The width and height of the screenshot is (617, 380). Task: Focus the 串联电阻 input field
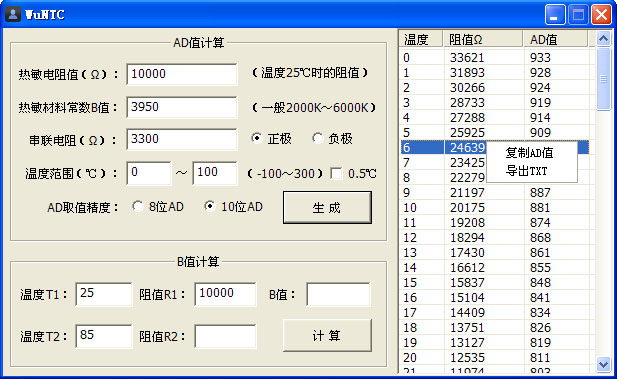182,139
